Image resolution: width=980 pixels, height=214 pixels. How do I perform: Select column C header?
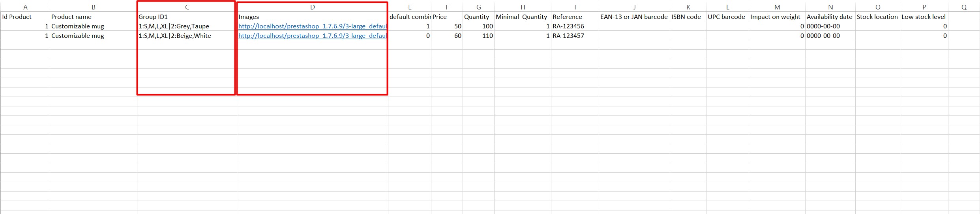(187, 7)
